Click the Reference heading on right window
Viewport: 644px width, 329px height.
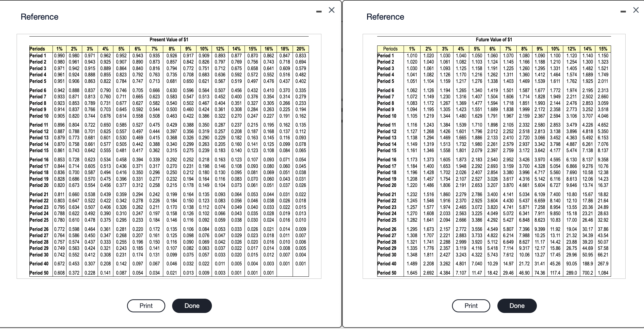(386, 17)
